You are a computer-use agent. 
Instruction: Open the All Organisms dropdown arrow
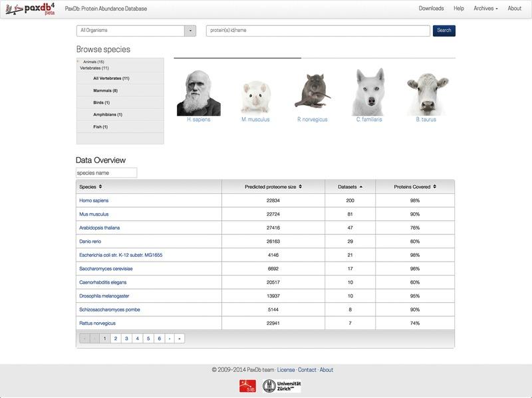[x=191, y=31]
